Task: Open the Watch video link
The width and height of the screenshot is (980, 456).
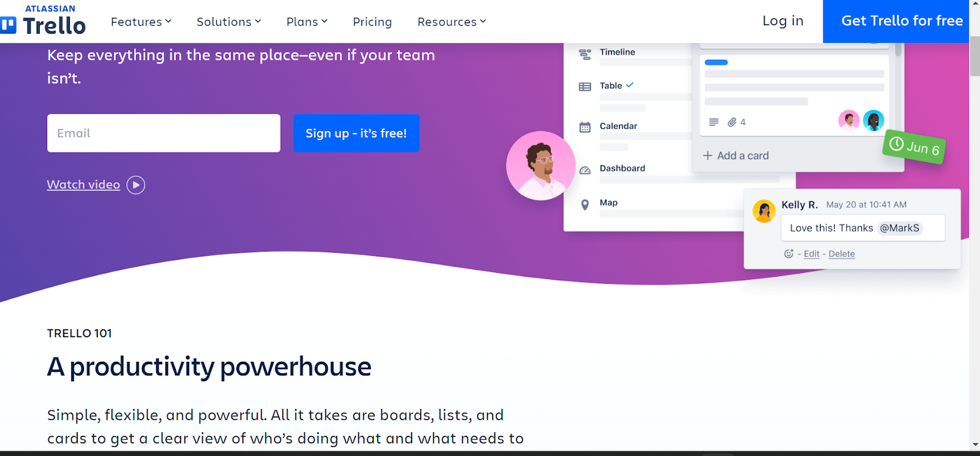Action: pos(83,185)
